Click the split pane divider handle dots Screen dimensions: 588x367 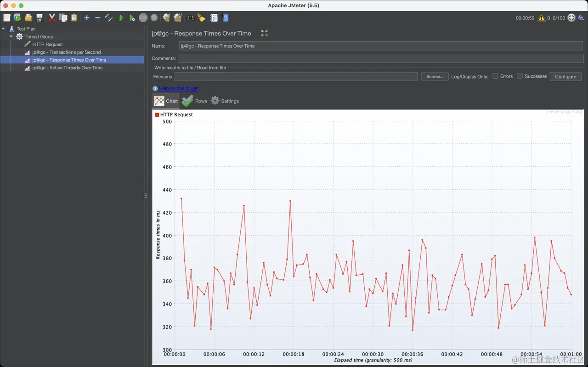coord(146,196)
